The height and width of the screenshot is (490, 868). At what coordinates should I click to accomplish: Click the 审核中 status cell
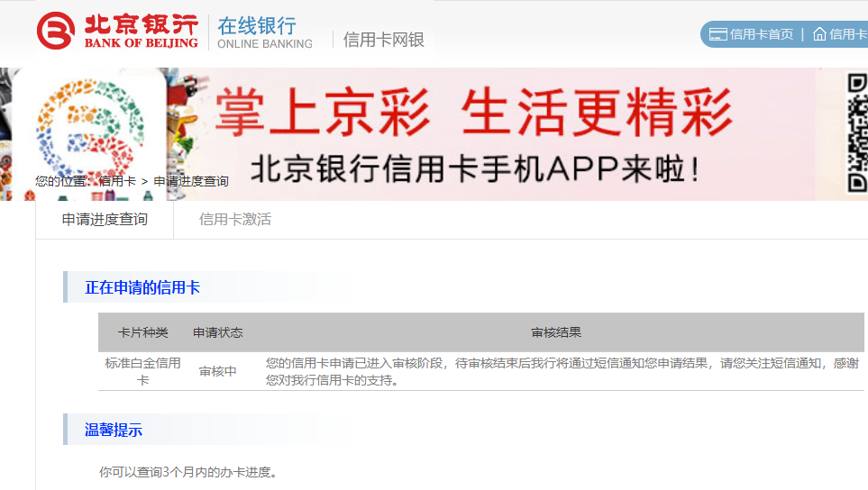tap(217, 372)
